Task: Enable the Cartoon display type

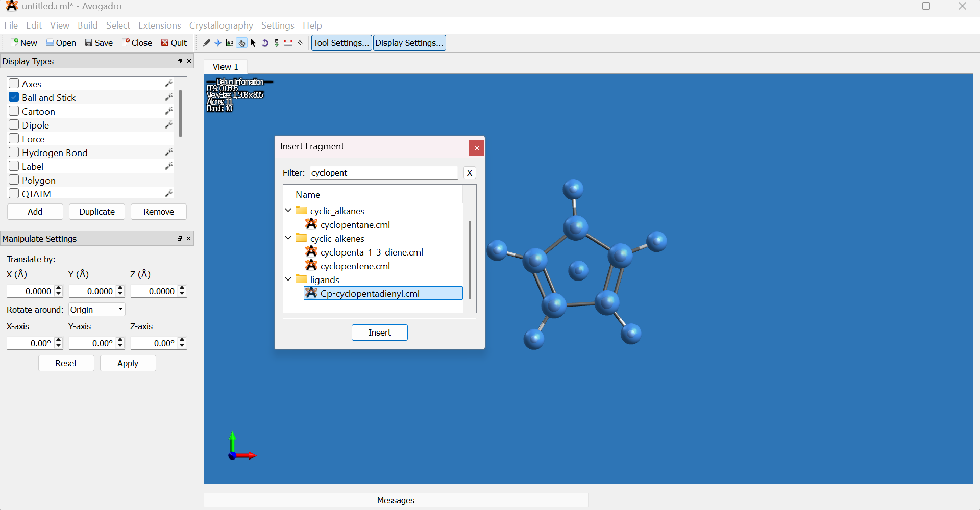Action: coord(14,111)
